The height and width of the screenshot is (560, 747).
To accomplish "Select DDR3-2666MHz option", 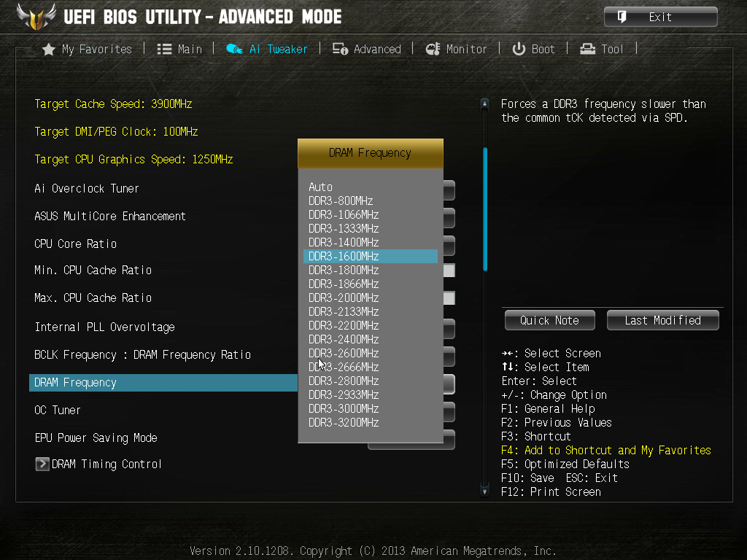I will [371, 367].
